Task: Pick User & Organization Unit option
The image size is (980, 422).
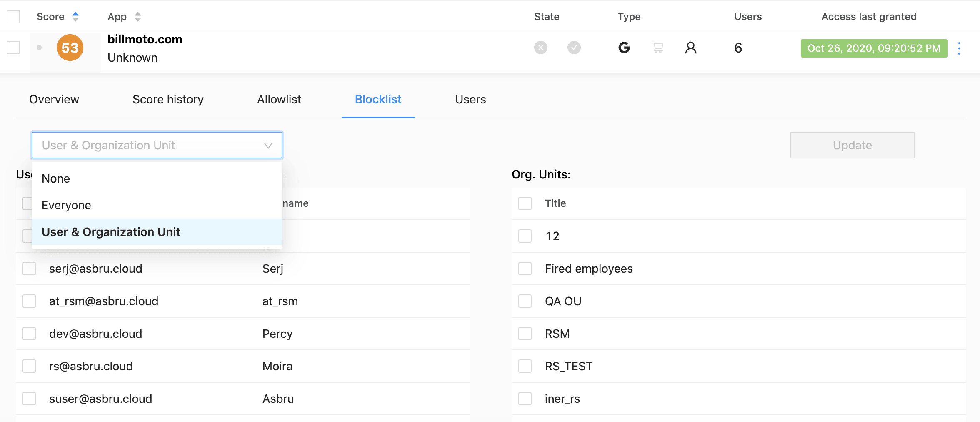Action: 111,232
